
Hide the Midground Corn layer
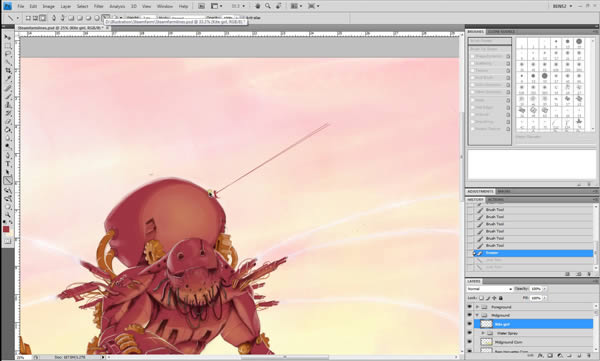click(470, 342)
